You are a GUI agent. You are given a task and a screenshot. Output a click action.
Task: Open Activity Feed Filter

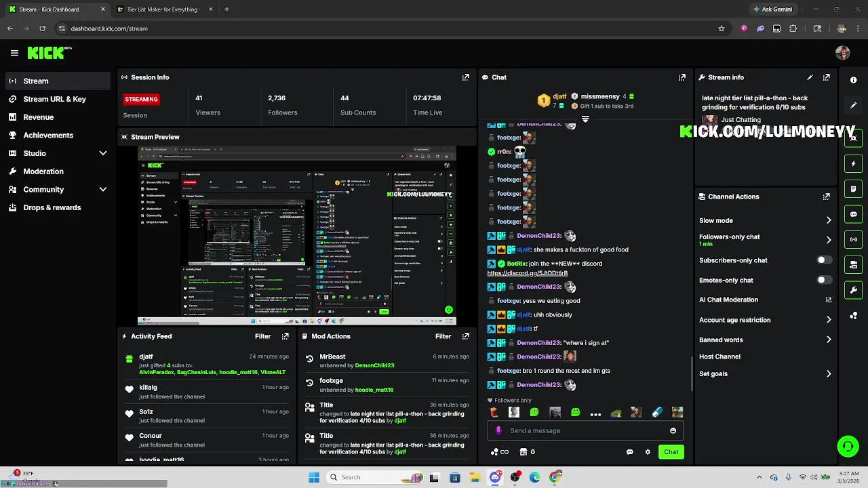262,336
